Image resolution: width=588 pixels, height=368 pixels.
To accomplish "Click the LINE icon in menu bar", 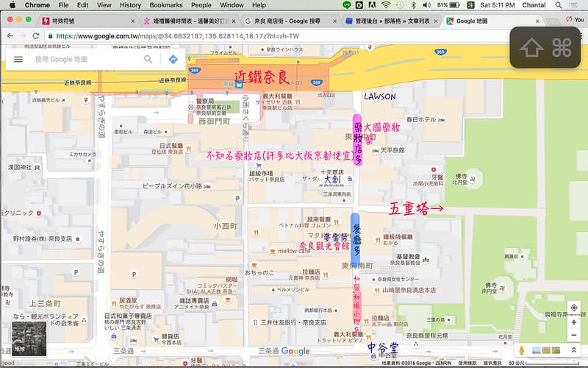I will coord(346,5).
